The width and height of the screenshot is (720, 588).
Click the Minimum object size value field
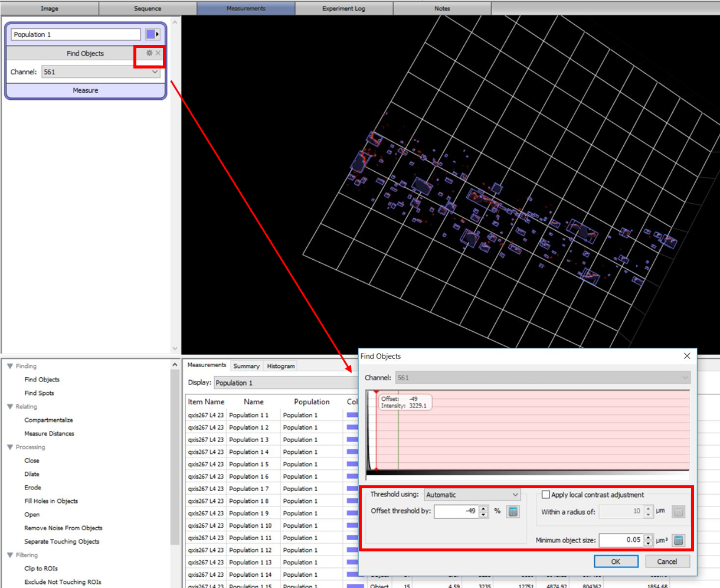(621, 540)
